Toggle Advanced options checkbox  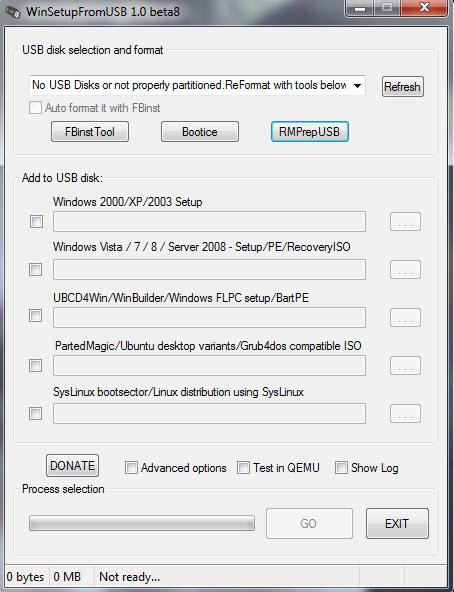[x=131, y=467]
